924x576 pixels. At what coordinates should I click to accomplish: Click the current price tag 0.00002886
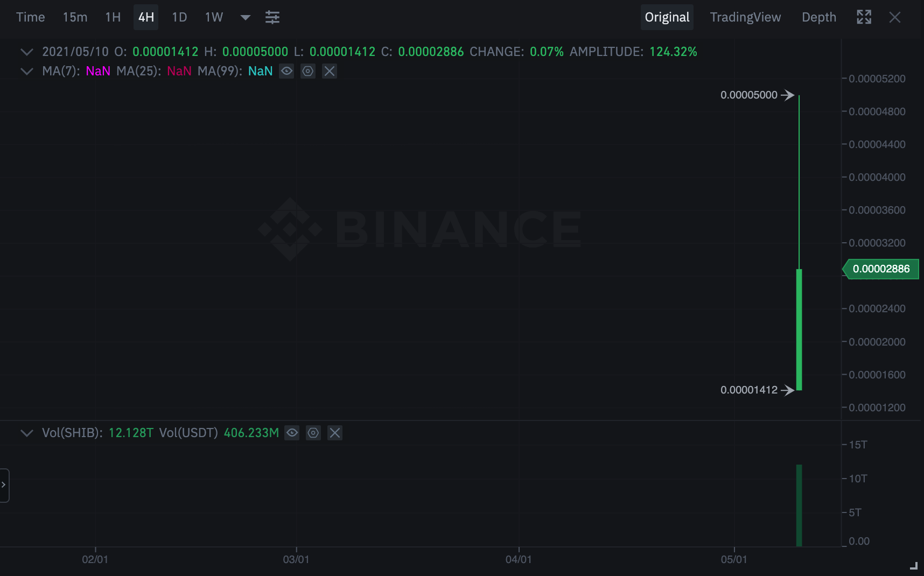(x=881, y=269)
